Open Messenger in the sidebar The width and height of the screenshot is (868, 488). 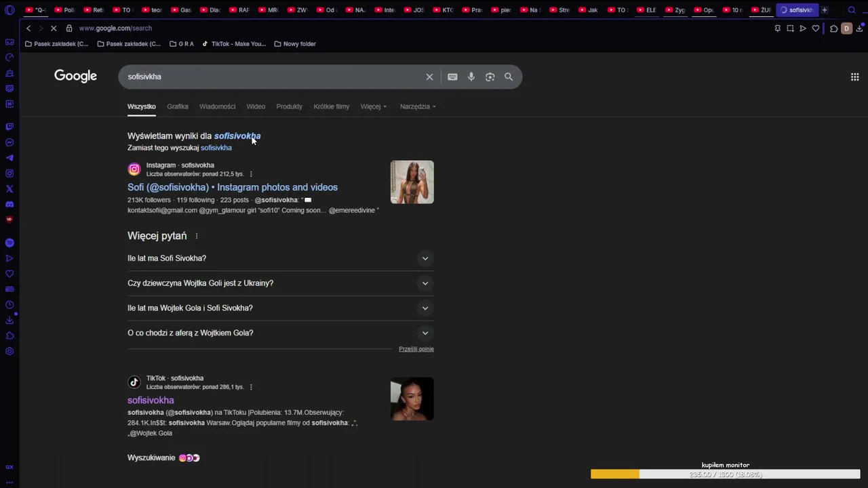(x=9, y=142)
